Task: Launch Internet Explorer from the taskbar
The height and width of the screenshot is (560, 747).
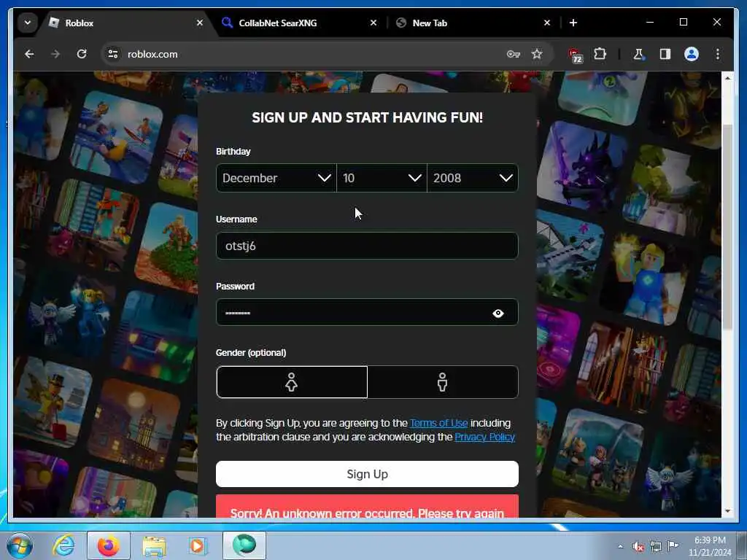Action: [63, 545]
